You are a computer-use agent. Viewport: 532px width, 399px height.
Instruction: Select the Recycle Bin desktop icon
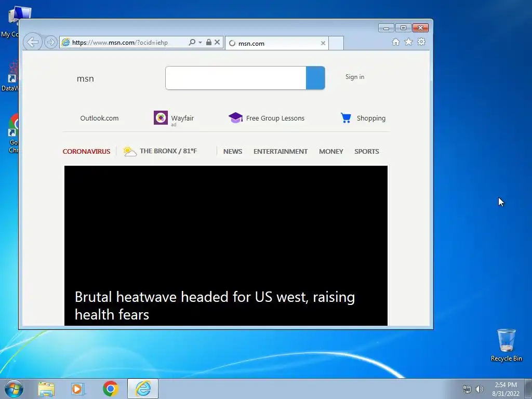(506, 345)
